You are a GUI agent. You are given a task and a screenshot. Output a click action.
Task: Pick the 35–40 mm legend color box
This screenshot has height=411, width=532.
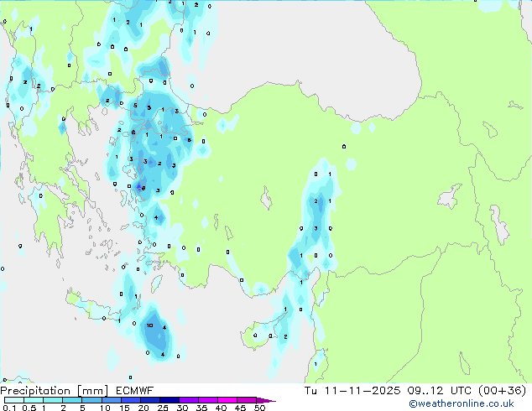[x=207, y=400]
